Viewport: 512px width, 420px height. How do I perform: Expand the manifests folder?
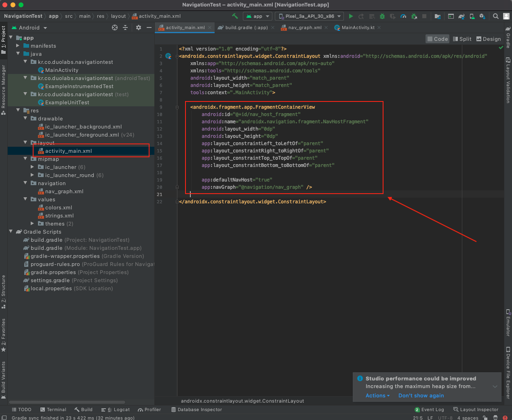(x=18, y=46)
